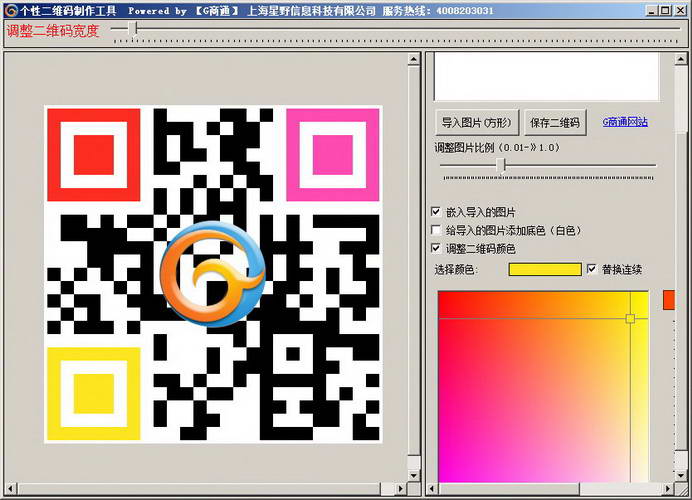Click the yellow 选择颜色 swatch
692x500 pixels.
[545, 269]
